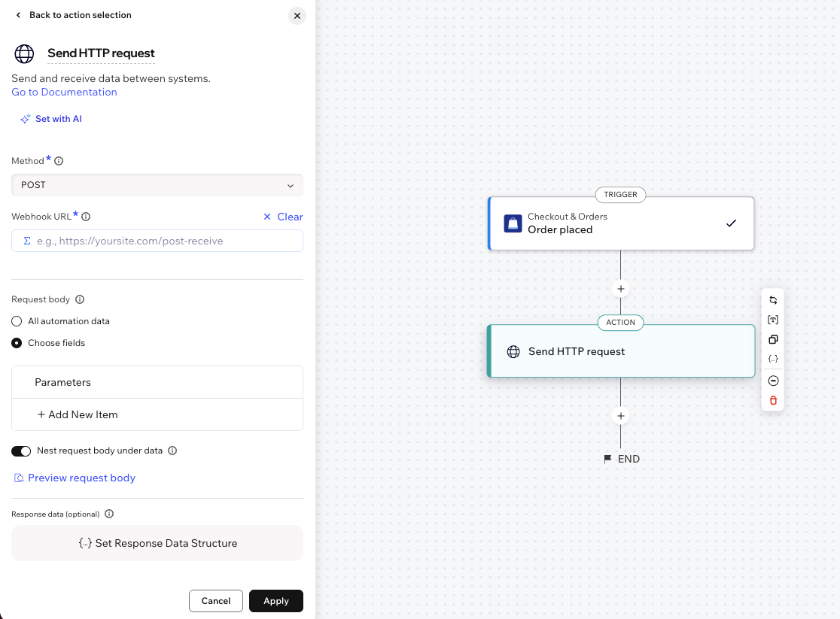Screen dimensions: 840x619
Task: Delete the step with the red trash icon
Action: (773, 401)
